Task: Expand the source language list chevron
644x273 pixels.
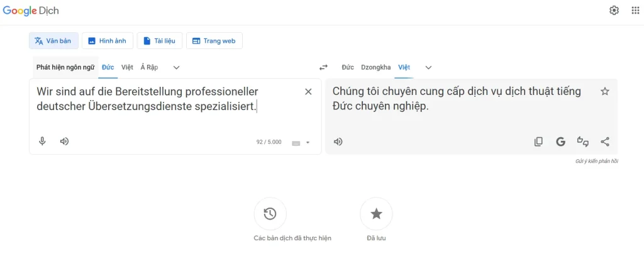Action: coord(177,67)
